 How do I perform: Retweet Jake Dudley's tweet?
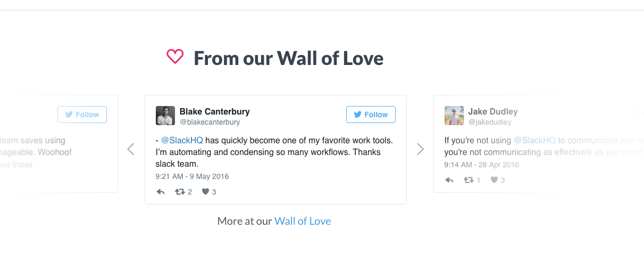point(469,180)
